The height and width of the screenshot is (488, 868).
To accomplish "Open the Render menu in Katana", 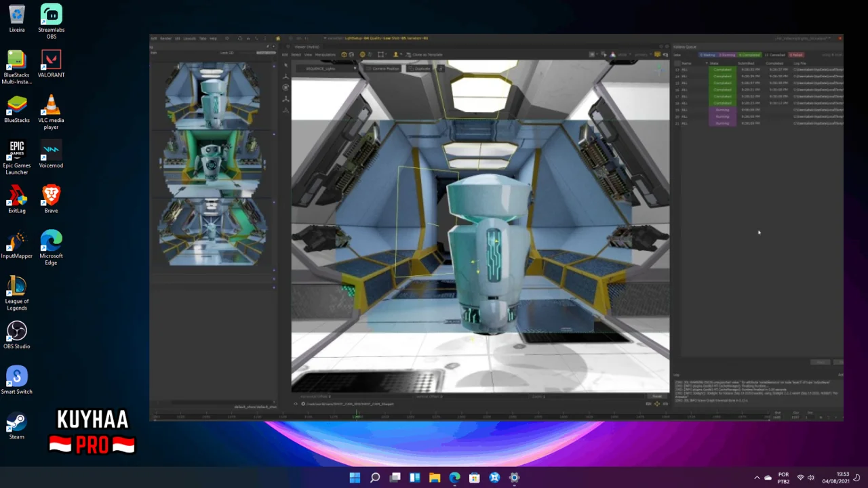I will pos(165,38).
